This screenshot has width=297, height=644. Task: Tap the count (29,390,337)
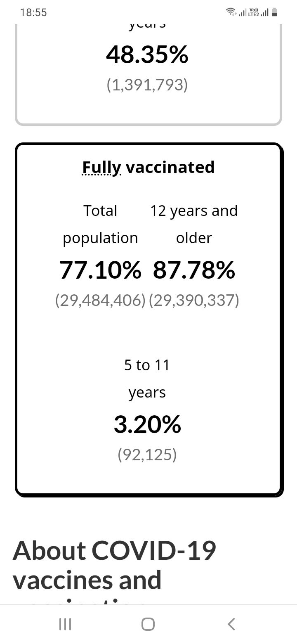pyautogui.click(x=194, y=301)
